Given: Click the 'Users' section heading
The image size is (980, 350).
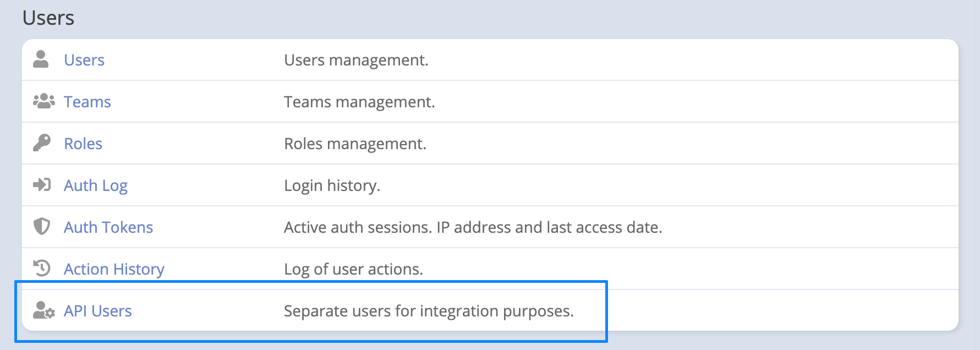Looking at the screenshot, I should [48, 18].
